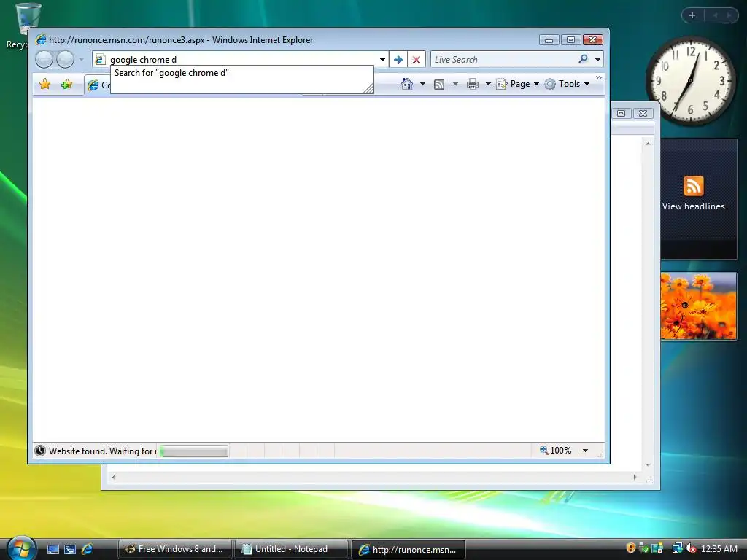Click Show Desktop quick launch icon

[53, 550]
